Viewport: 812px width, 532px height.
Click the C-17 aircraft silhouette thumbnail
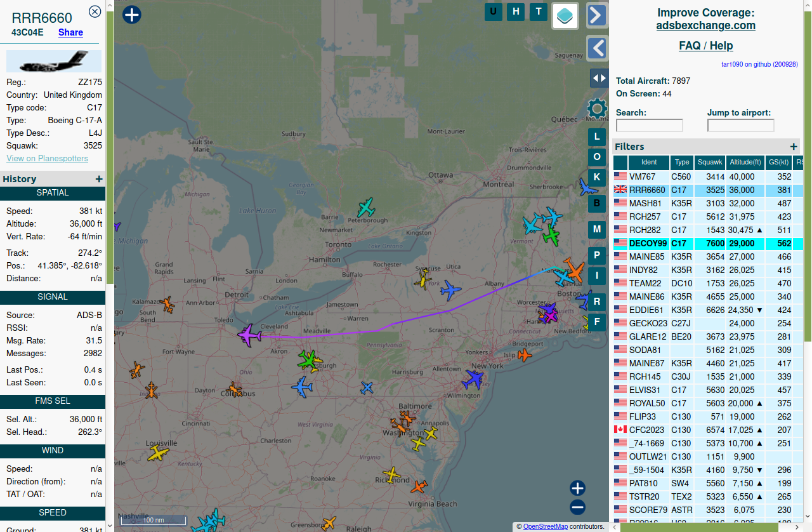click(54, 62)
